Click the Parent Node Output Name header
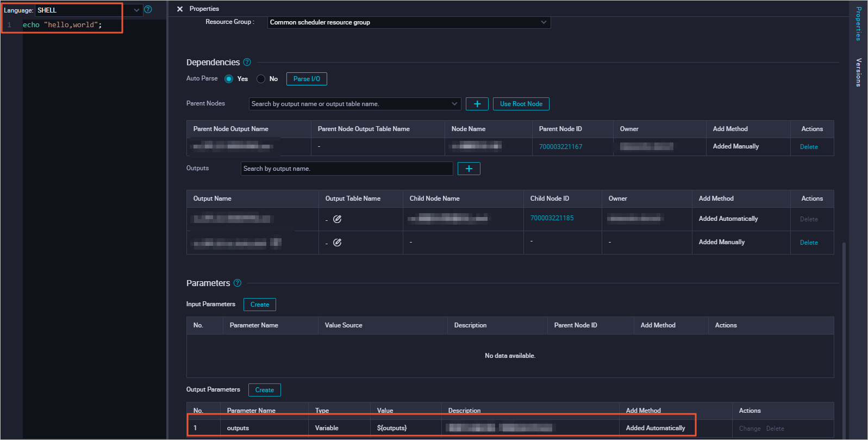The image size is (868, 440). point(231,129)
